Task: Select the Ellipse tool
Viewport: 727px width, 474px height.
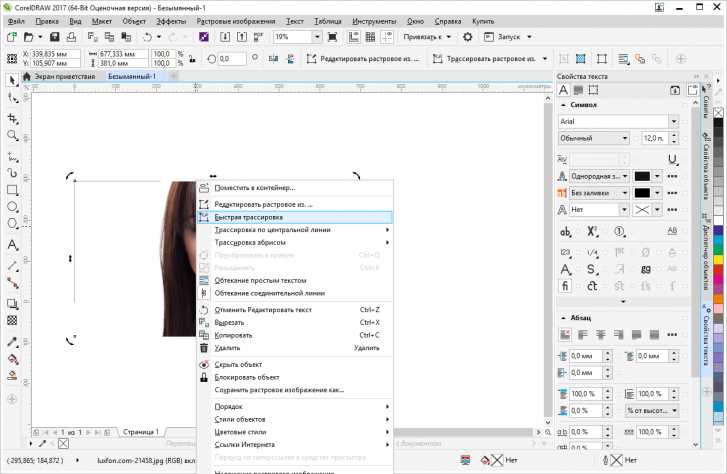Action: tap(13, 208)
